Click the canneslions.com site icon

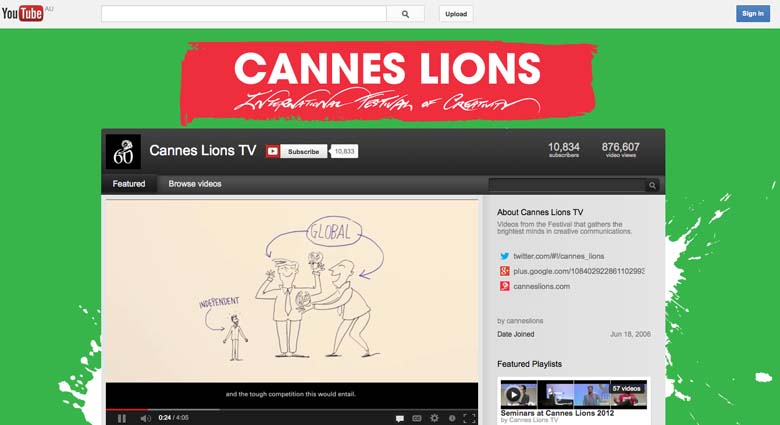pos(504,286)
